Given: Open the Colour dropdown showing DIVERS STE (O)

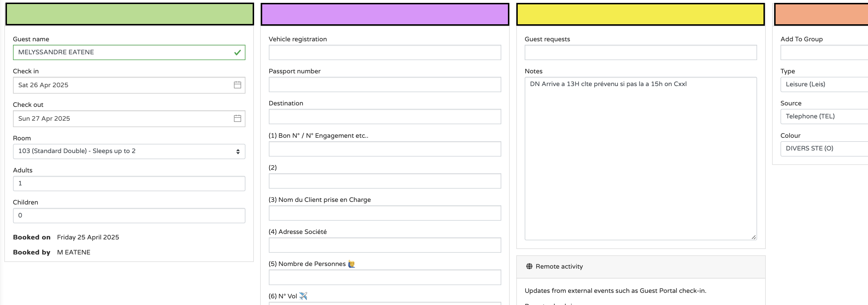Looking at the screenshot, I should 824,149.
